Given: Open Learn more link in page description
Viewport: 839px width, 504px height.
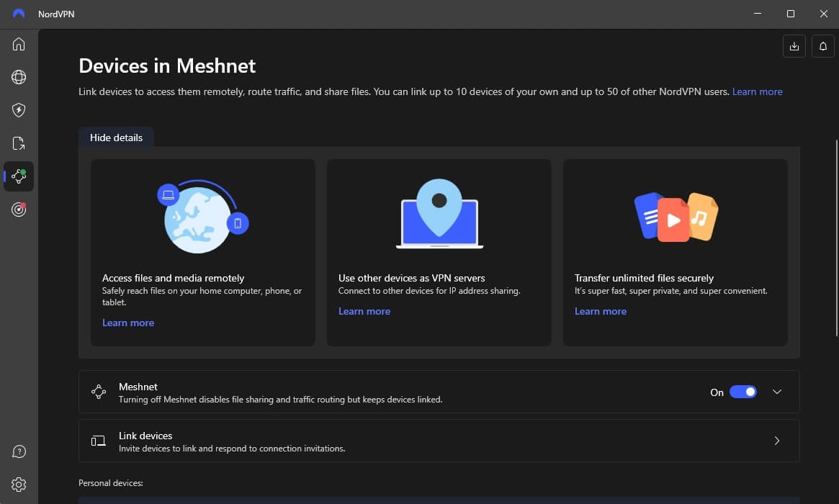Looking at the screenshot, I should click(x=757, y=91).
